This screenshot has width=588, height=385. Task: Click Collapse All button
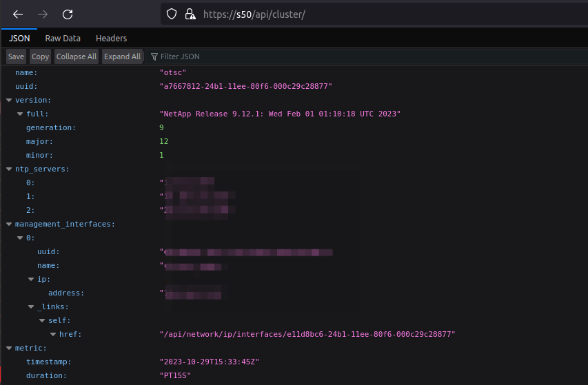click(77, 56)
